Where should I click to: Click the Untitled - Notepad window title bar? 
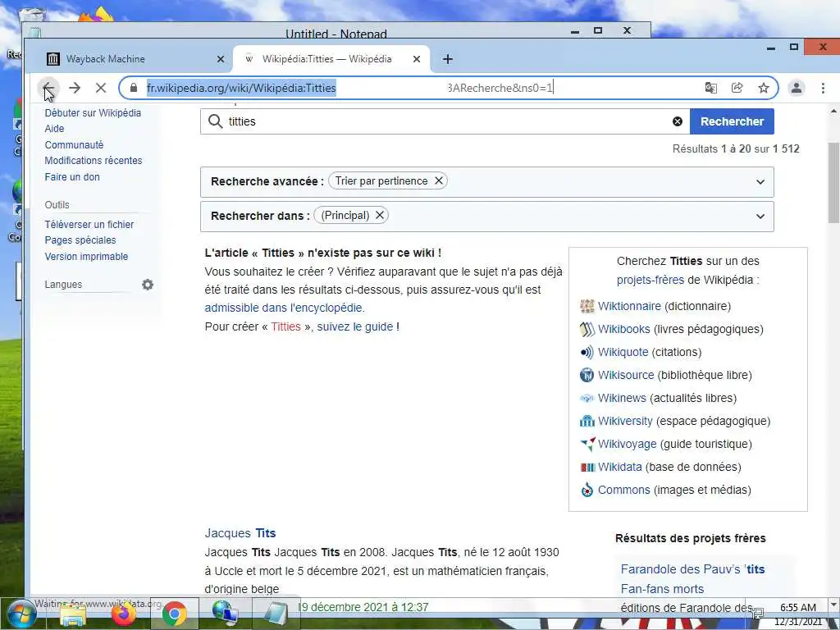point(336,32)
